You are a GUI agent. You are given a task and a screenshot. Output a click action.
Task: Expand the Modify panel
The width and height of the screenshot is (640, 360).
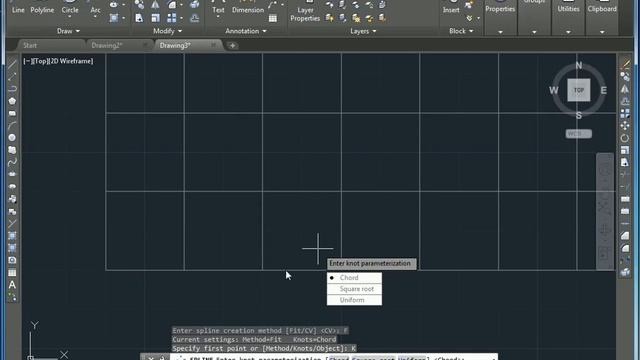(167, 31)
